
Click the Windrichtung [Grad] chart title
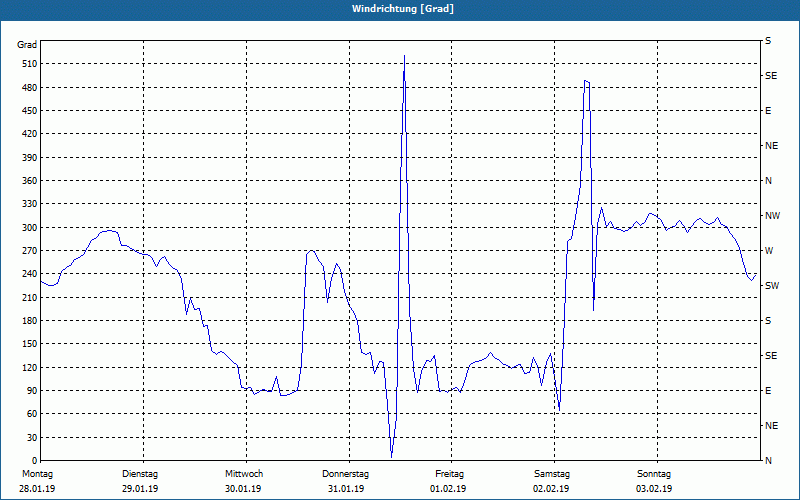point(403,9)
